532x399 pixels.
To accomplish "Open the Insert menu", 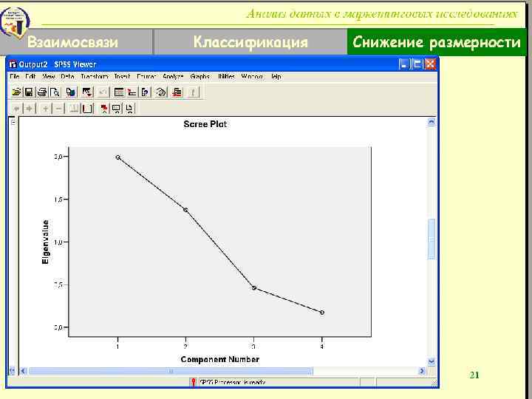I will pyautogui.click(x=122, y=76).
